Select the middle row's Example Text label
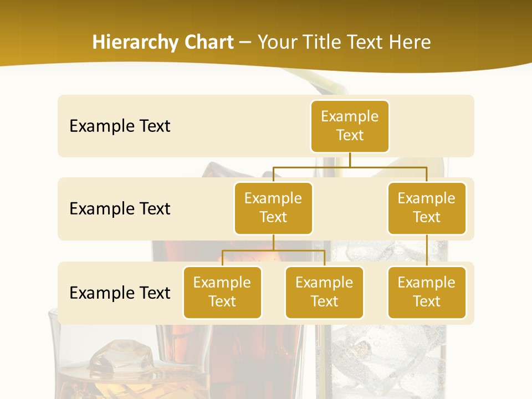The width and height of the screenshot is (532, 399). click(120, 209)
